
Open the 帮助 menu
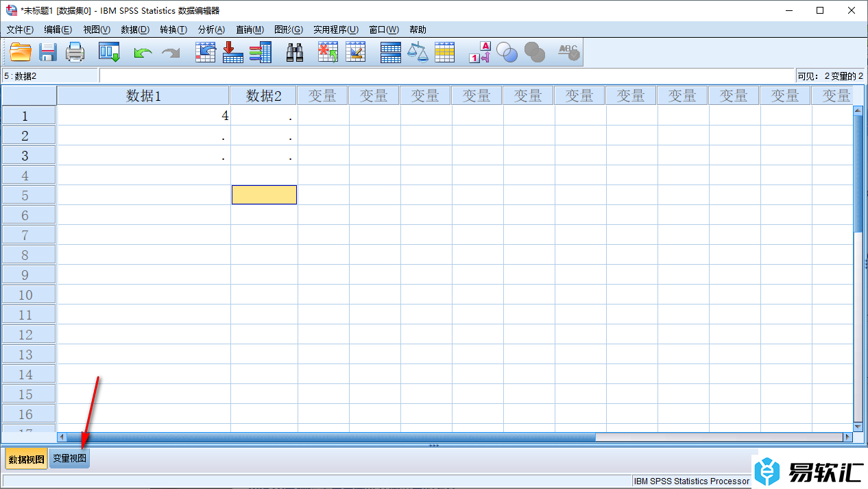(418, 29)
